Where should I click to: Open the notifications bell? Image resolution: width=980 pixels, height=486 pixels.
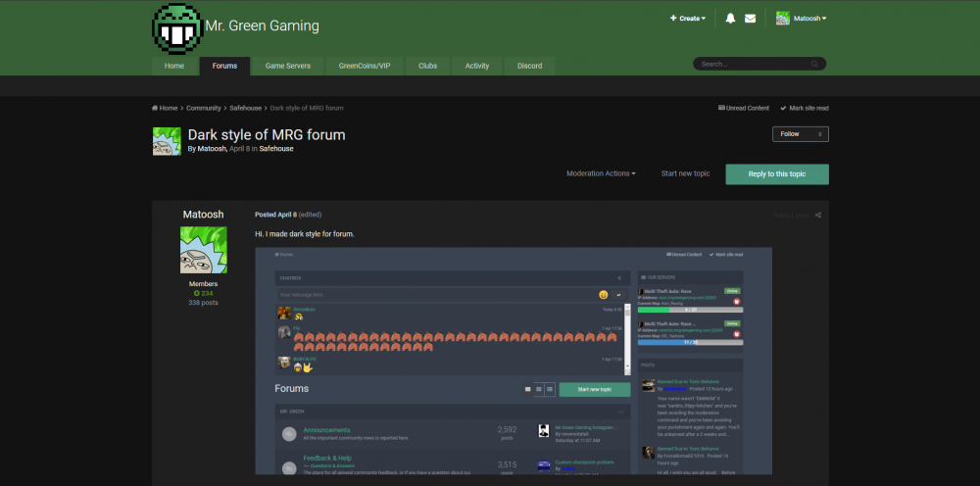pos(730,19)
